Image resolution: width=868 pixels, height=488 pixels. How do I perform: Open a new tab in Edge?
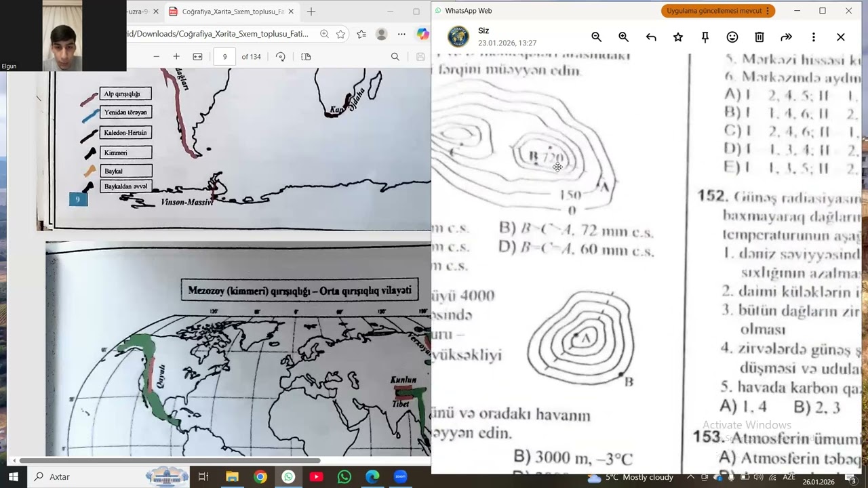pos(311,12)
